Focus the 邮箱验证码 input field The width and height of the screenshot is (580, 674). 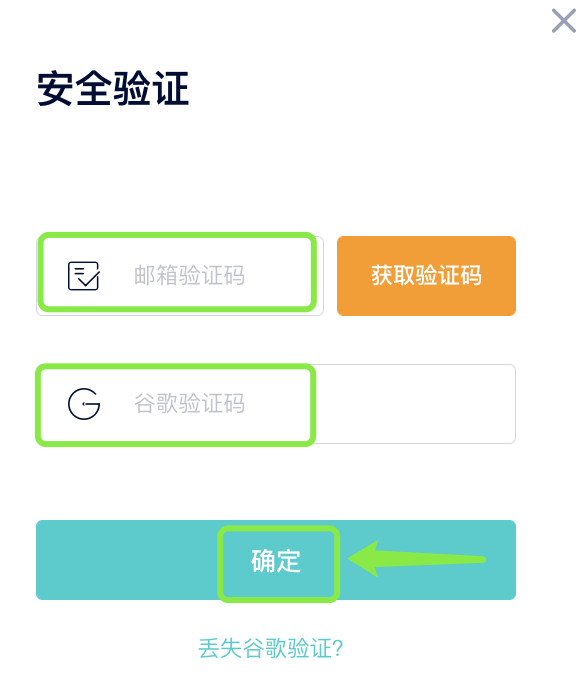180,276
